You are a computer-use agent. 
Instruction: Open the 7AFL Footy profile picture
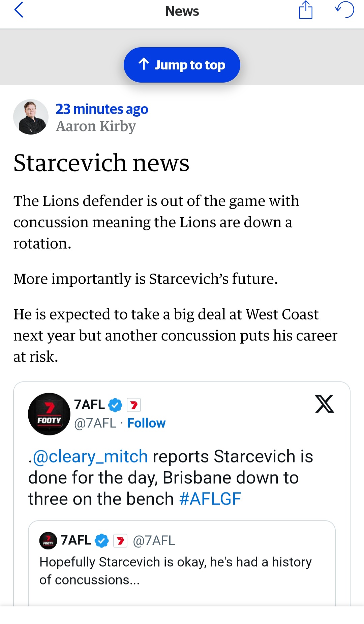49,414
